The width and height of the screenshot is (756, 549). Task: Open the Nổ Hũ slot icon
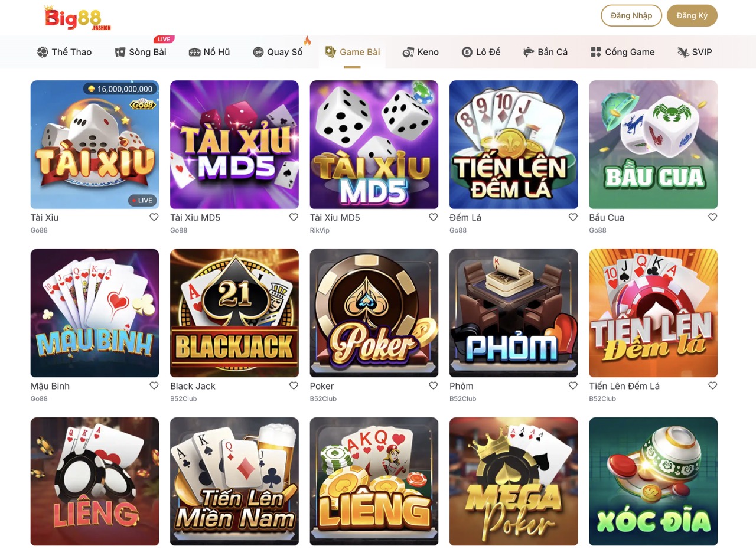click(194, 52)
